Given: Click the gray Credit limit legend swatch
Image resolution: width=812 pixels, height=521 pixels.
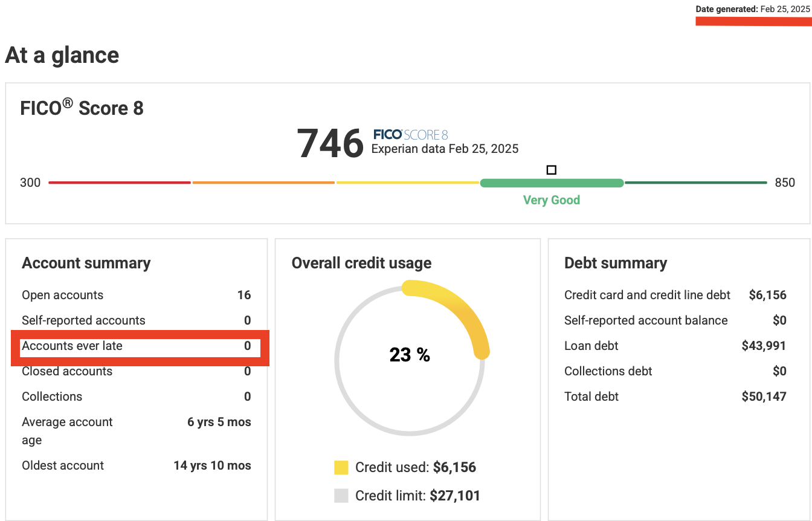Looking at the screenshot, I should [x=341, y=496].
